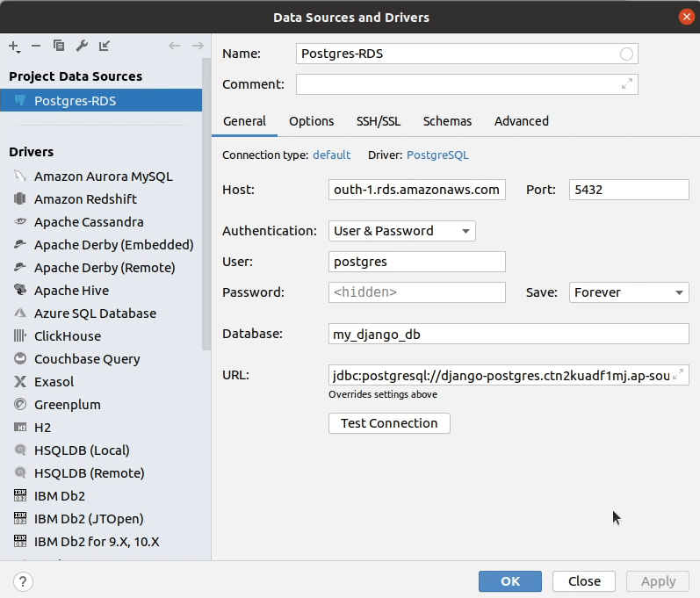Open the Connection type default link
The image size is (700, 598).
pos(331,155)
